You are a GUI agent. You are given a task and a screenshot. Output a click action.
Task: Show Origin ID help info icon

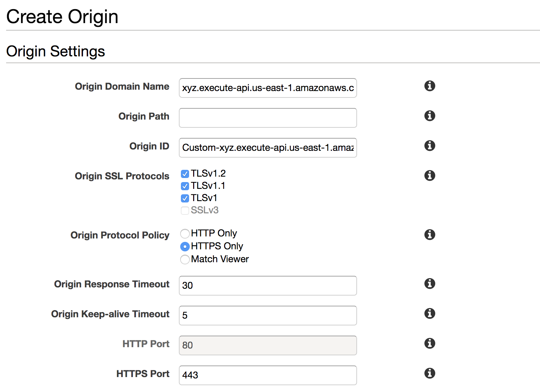tap(429, 146)
